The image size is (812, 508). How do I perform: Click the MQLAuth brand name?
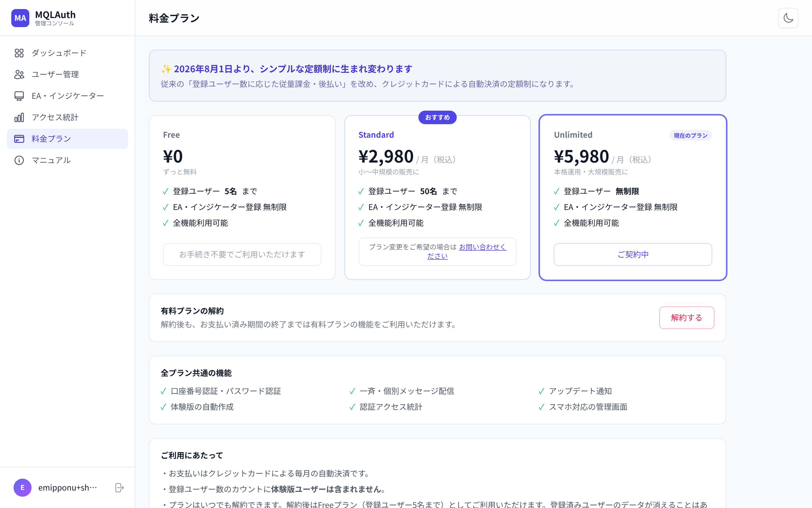pos(55,15)
